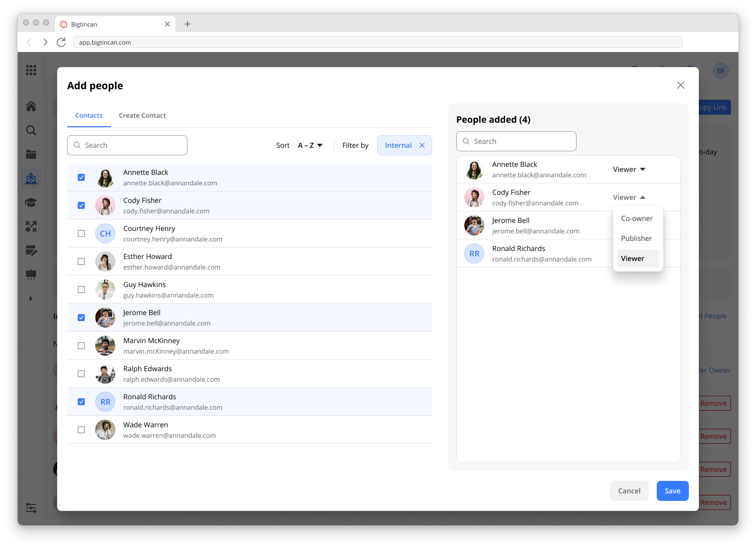
Task: Click Annette Black's avatar in People added
Action: pos(474,169)
